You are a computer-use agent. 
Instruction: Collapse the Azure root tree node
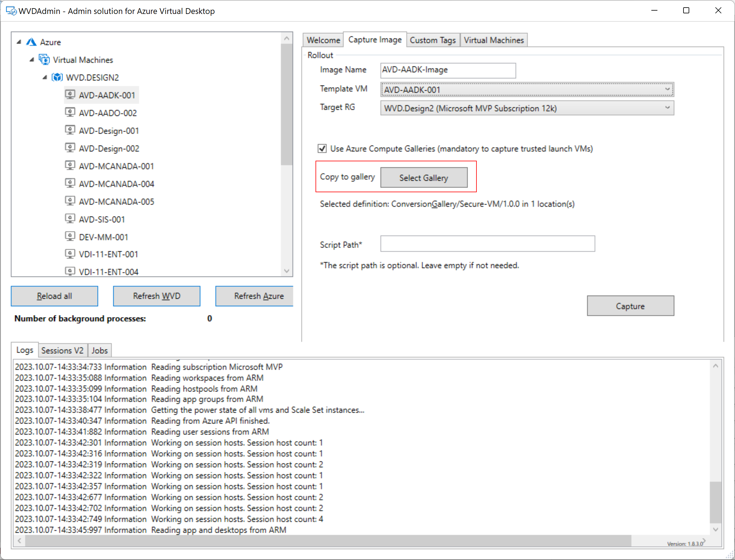[19, 42]
